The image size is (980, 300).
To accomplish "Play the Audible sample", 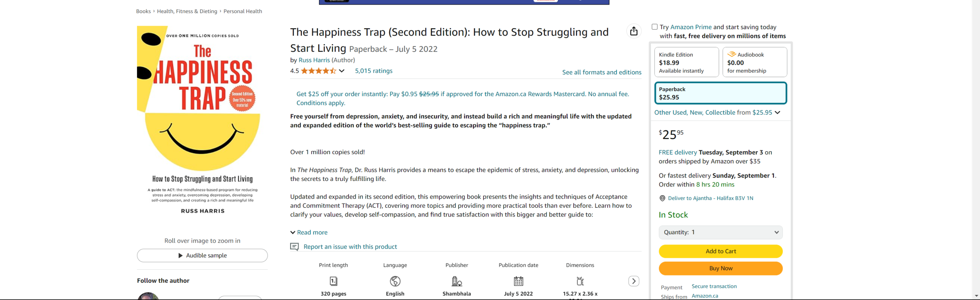I will tap(202, 256).
